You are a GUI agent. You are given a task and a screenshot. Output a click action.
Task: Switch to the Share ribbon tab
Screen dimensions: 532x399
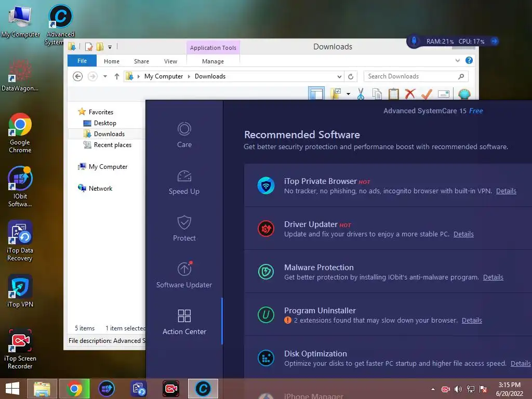click(x=141, y=61)
